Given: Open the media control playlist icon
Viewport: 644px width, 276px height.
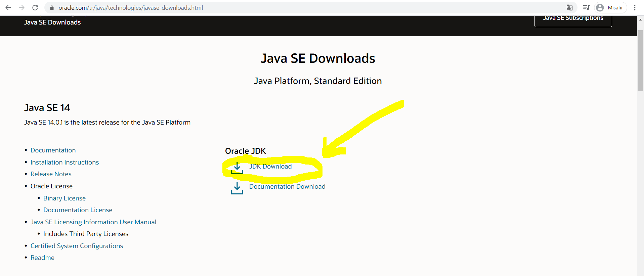Looking at the screenshot, I should (x=586, y=7).
